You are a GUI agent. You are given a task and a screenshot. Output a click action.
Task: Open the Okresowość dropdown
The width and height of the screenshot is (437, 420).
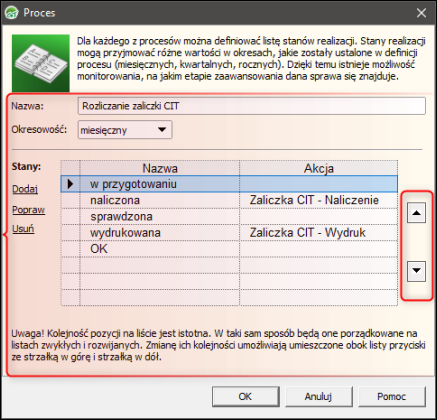point(125,130)
